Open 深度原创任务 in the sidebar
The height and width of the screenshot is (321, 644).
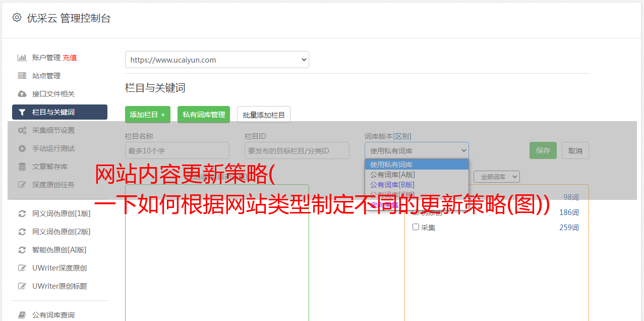(x=53, y=185)
